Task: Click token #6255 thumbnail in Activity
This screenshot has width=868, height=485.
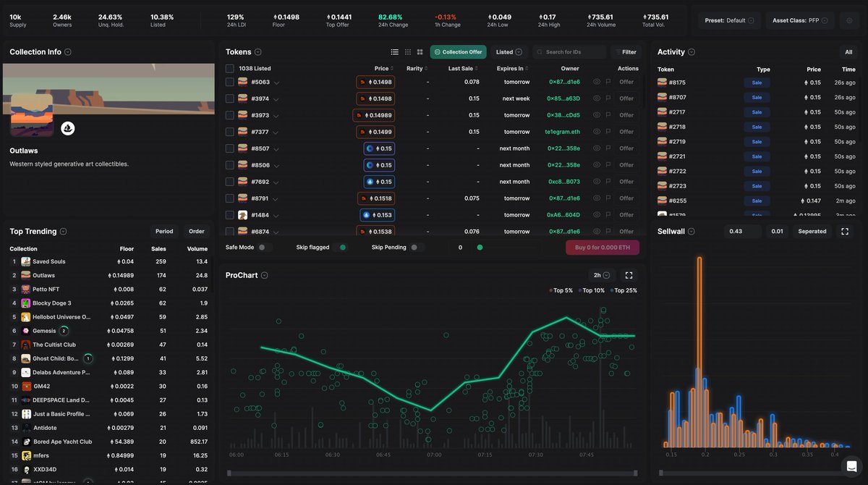Action: click(x=662, y=201)
